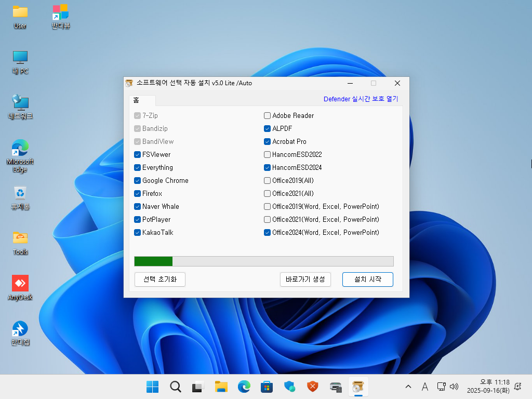Close the installer window
Screen dimensions: 532x399
[397, 83]
